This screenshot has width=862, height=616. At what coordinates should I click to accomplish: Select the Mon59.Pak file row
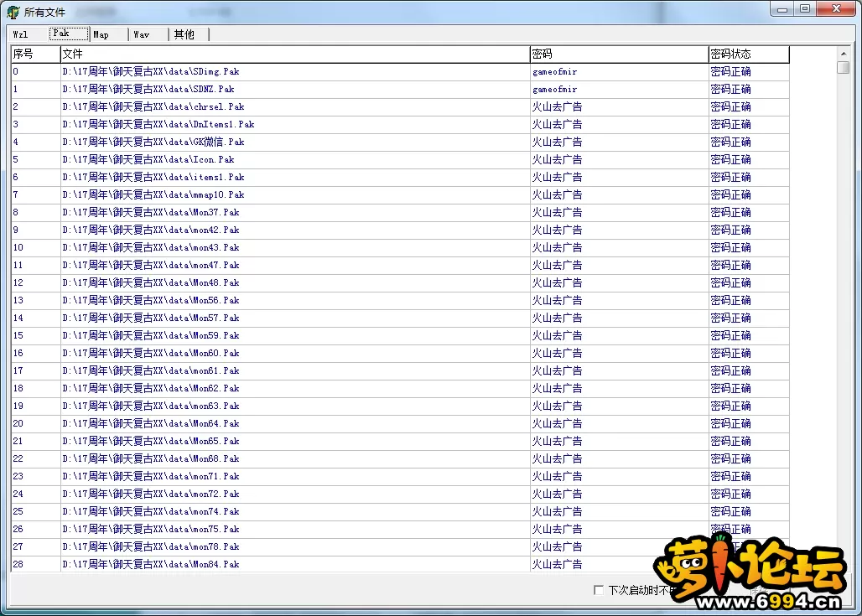coord(400,335)
